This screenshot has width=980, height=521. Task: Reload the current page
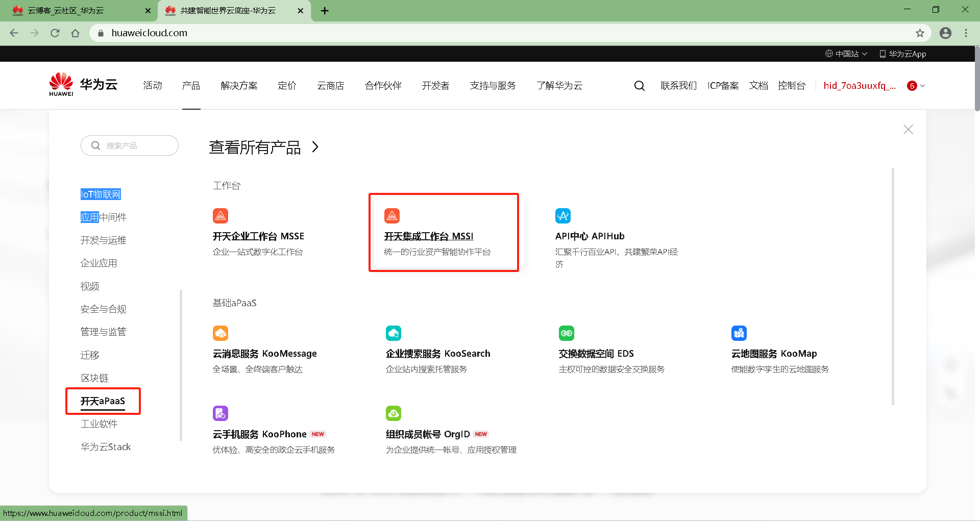55,33
